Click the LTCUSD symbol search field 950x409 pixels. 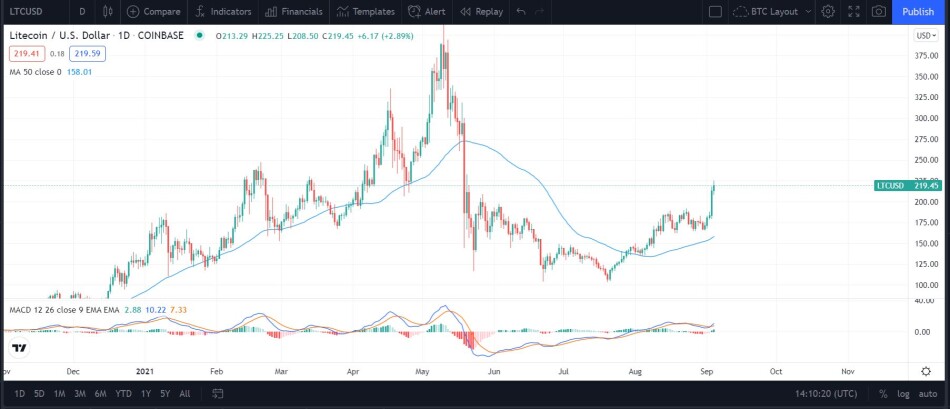coord(33,12)
